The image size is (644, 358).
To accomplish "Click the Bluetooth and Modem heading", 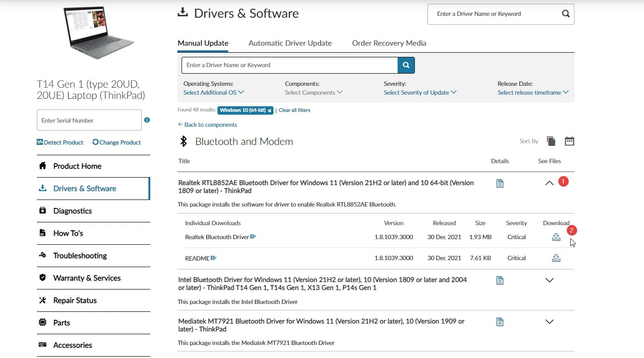I will [244, 141].
